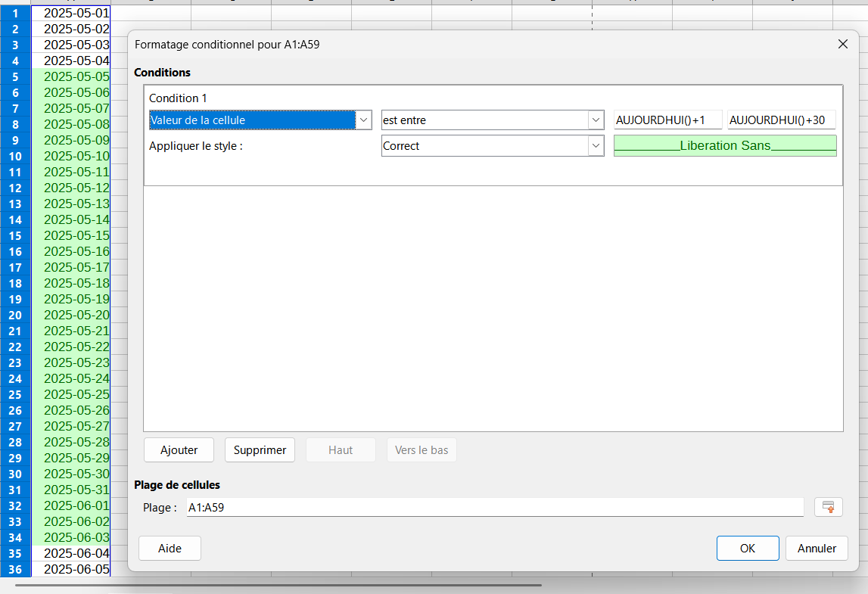Open the 'Correct' style dropdown
The width and height of the screenshot is (868, 594).
point(596,146)
